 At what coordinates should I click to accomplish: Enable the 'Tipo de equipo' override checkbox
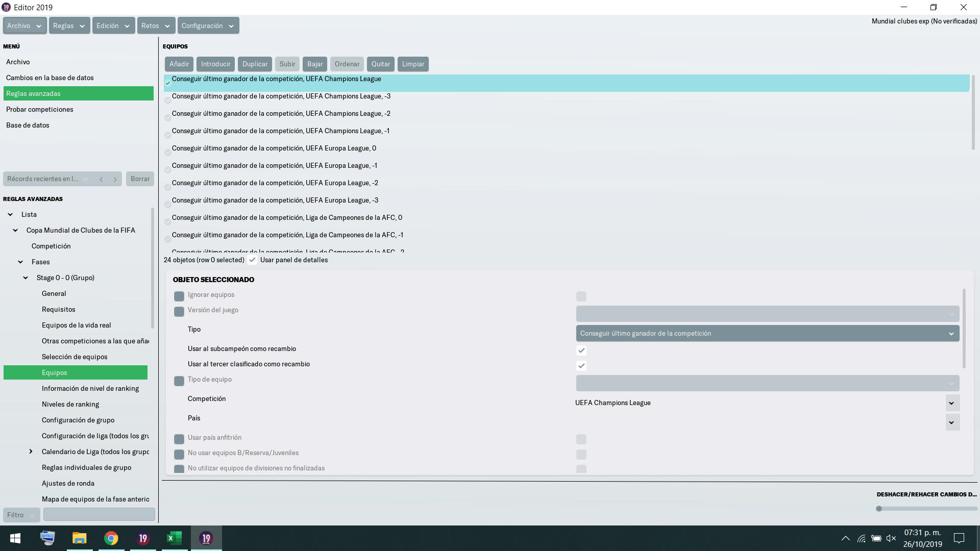coord(179,381)
